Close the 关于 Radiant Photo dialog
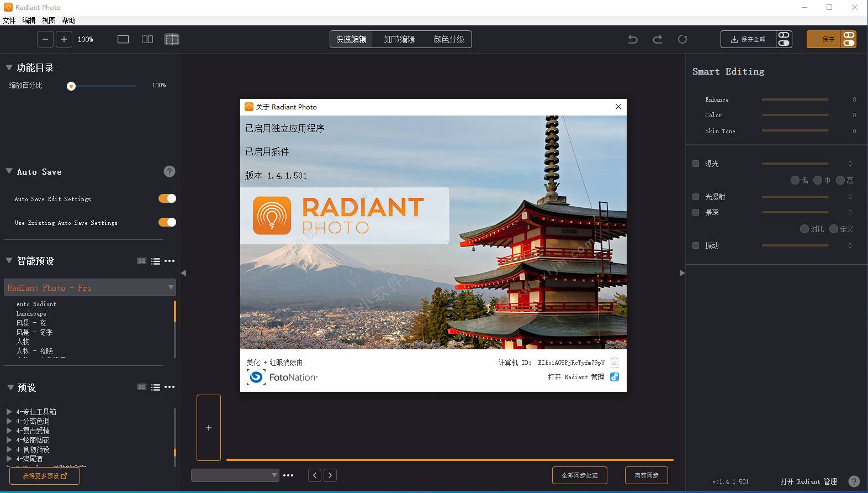This screenshot has width=868, height=493. [618, 107]
